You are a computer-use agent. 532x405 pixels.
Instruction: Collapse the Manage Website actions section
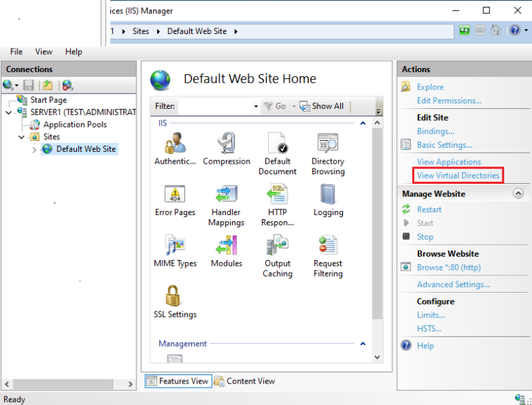point(518,193)
